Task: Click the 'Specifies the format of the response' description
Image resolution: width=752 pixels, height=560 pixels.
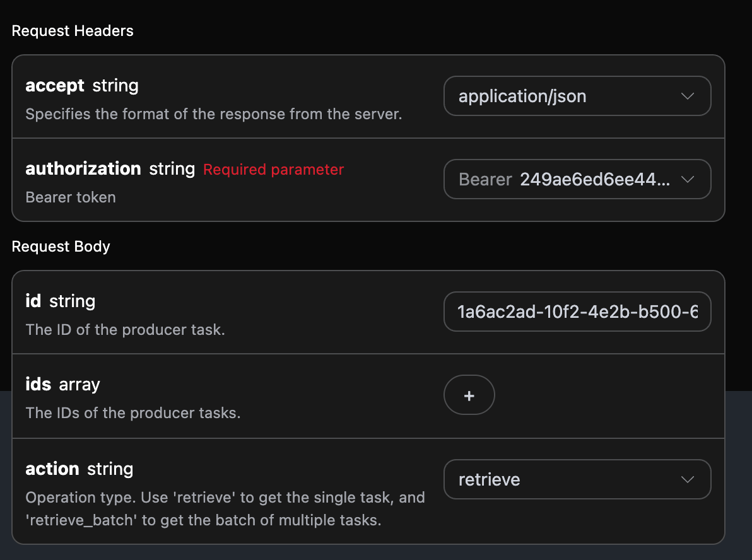Action: tap(213, 115)
